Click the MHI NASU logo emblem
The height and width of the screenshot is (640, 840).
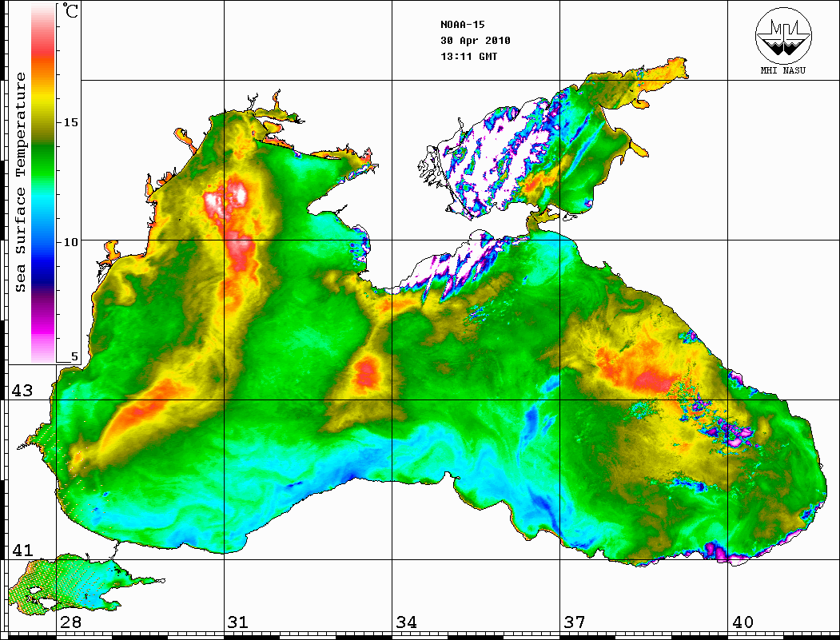(783, 35)
